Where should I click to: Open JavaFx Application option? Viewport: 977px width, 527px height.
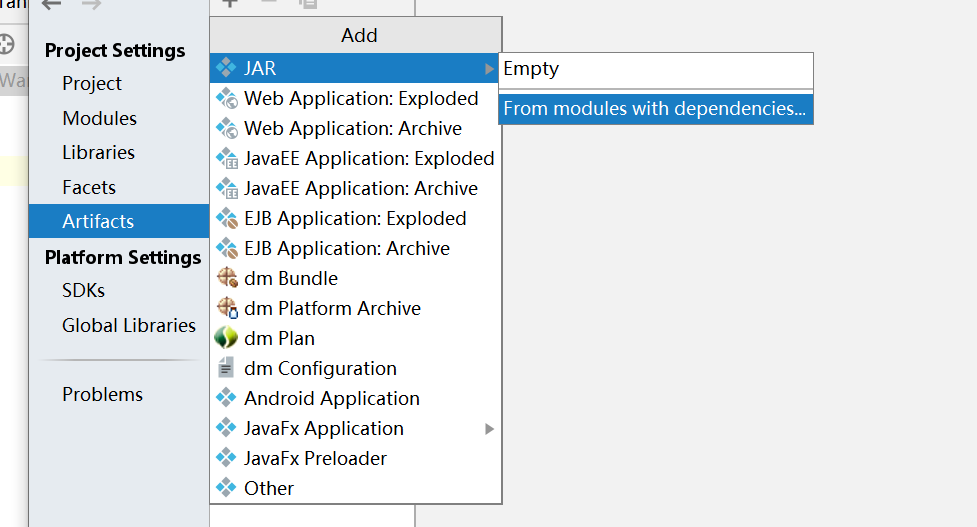point(355,428)
